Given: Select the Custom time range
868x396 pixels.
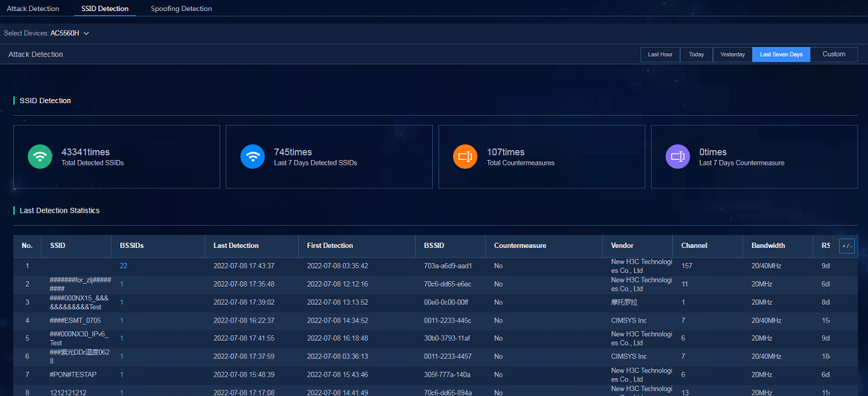Looking at the screenshot, I should click(x=834, y=54).
